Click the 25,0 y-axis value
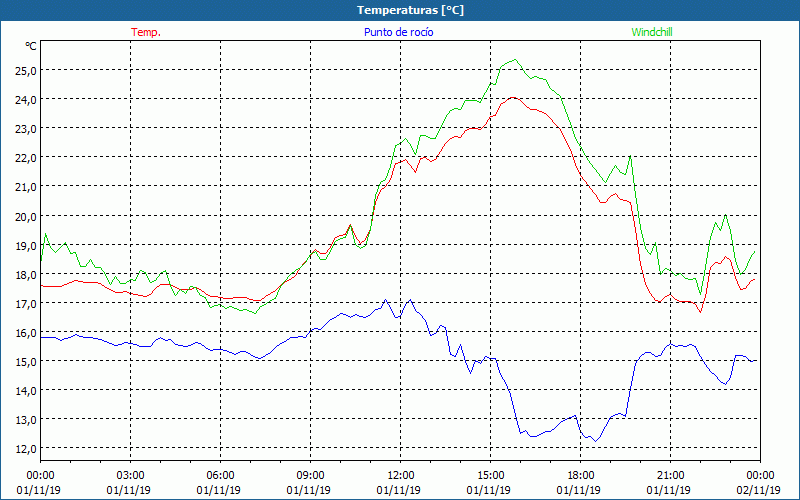The width and height of the screenshot is (800, 500). point(26,70)
